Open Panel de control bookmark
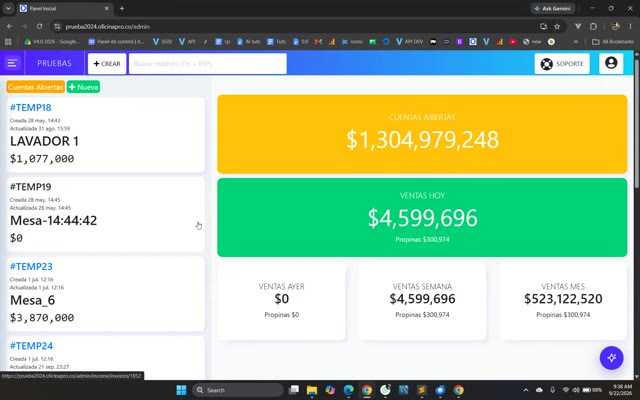The width and height of the screenshot is (640, 400). (x=116, y=42)
